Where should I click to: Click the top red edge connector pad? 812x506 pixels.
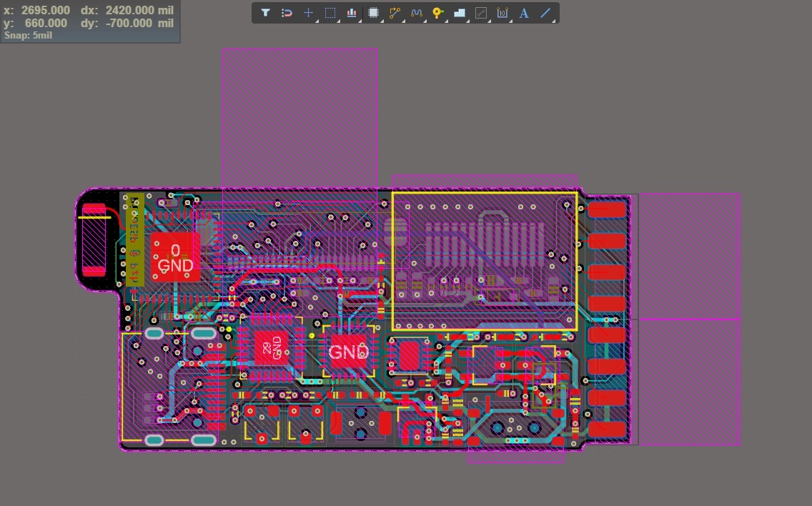607,209
